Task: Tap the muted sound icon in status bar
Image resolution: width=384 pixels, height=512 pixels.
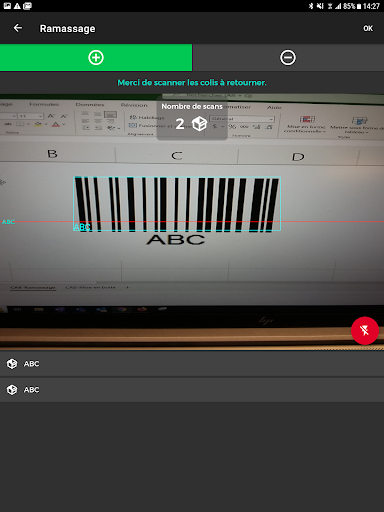Action: point(320,6)
